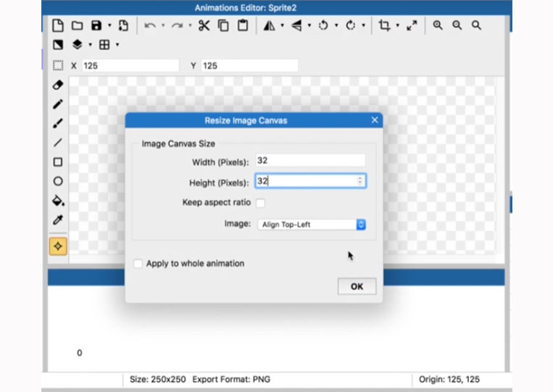Image resolution: width=553 pixels, height=392 pixels.
Task: Click frame number 0 in timeline
Action: [x=79, y=353]
